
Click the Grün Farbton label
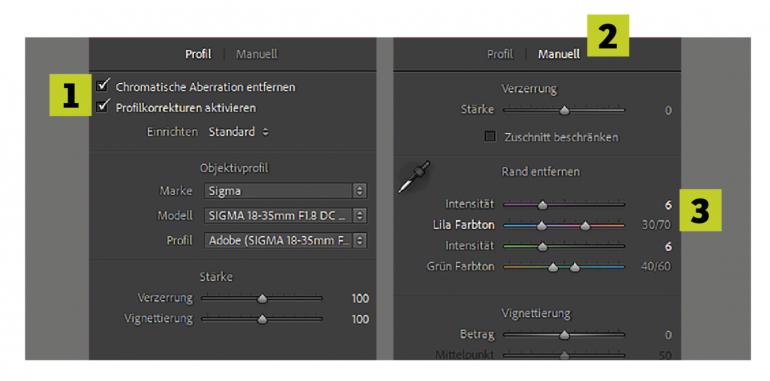(460, 267)
